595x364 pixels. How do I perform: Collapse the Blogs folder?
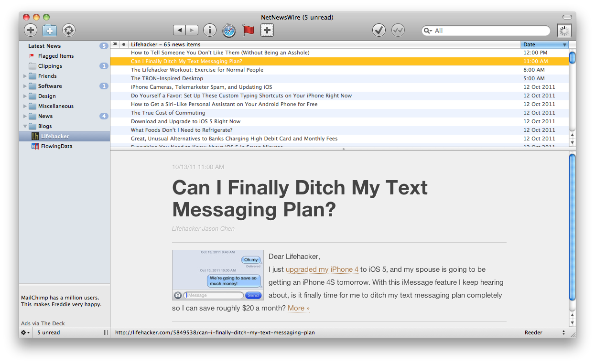pos(25,126)
